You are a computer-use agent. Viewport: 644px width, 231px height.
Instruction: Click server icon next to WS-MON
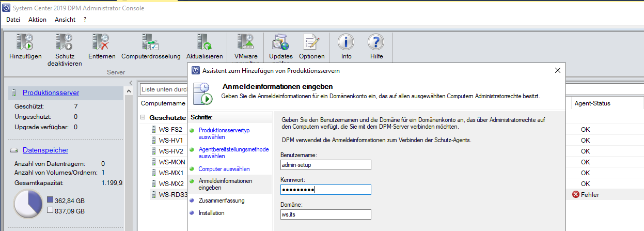(153, 162)
